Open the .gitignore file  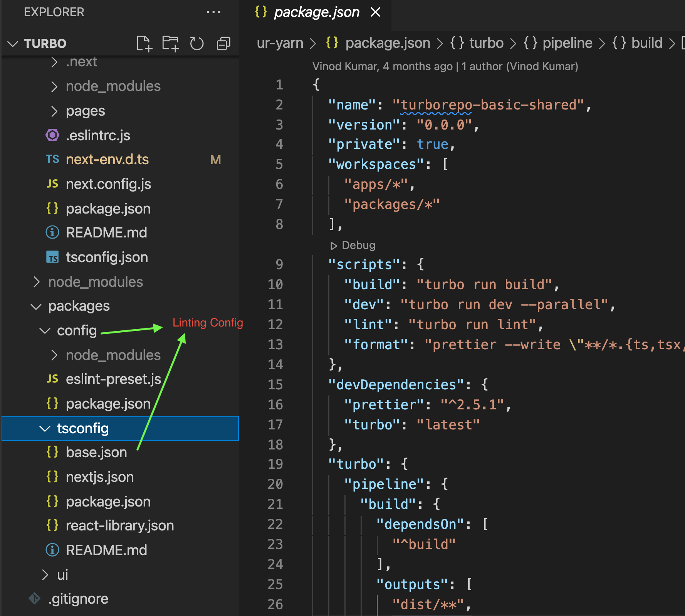[x=120, y=599]
